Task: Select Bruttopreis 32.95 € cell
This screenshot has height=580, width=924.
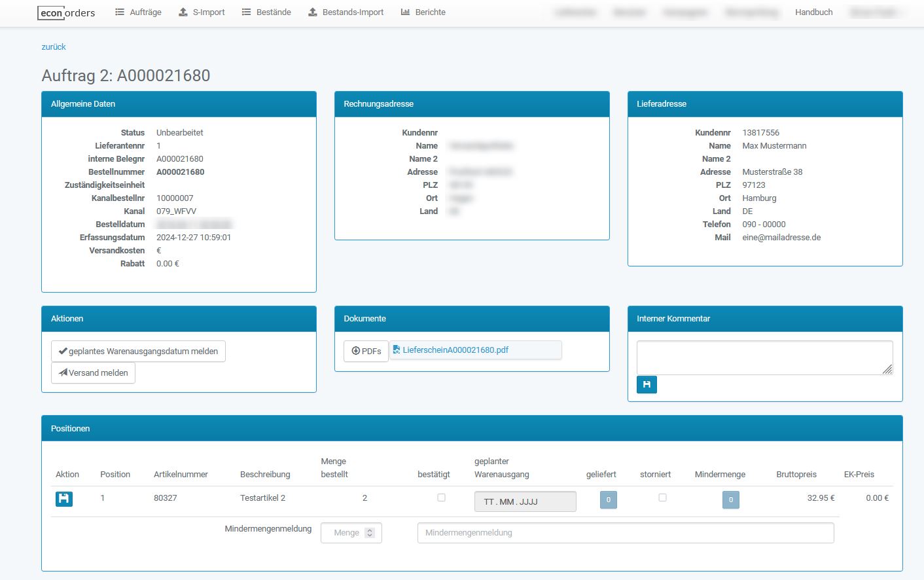Action: tap(821, 498)
